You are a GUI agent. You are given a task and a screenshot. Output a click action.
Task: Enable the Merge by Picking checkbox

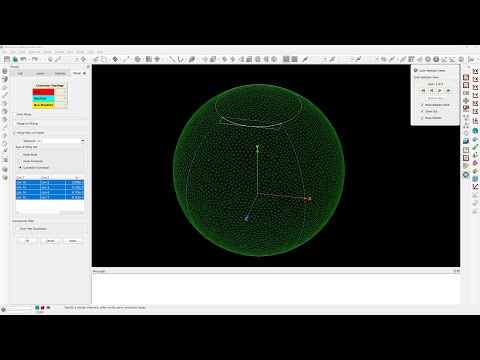click(x=15, y=123)
